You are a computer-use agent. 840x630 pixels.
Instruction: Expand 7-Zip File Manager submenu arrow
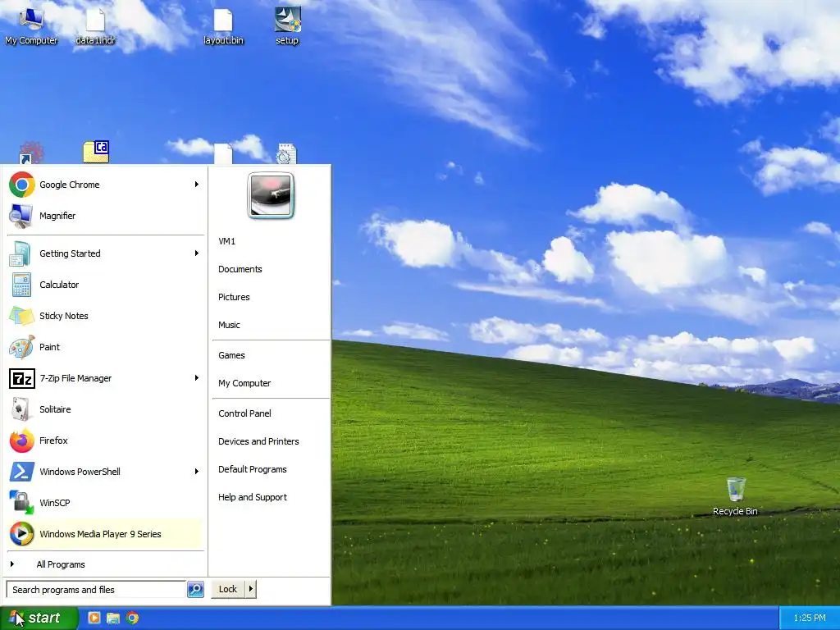pyautogui.click(x=197, y=378)
